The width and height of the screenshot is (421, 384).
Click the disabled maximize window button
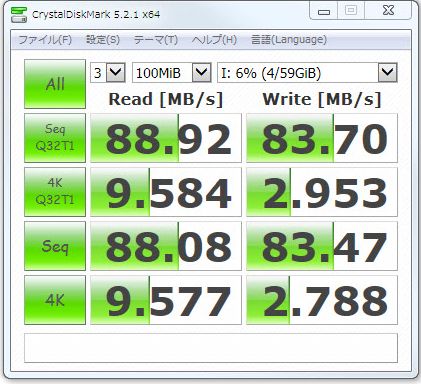[x=351, y=11]
